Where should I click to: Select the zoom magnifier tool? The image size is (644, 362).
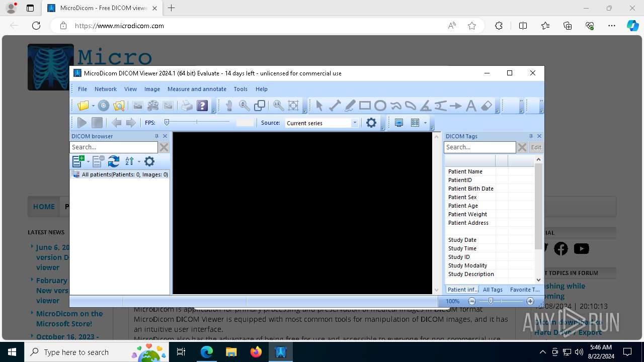pos(245,106)
